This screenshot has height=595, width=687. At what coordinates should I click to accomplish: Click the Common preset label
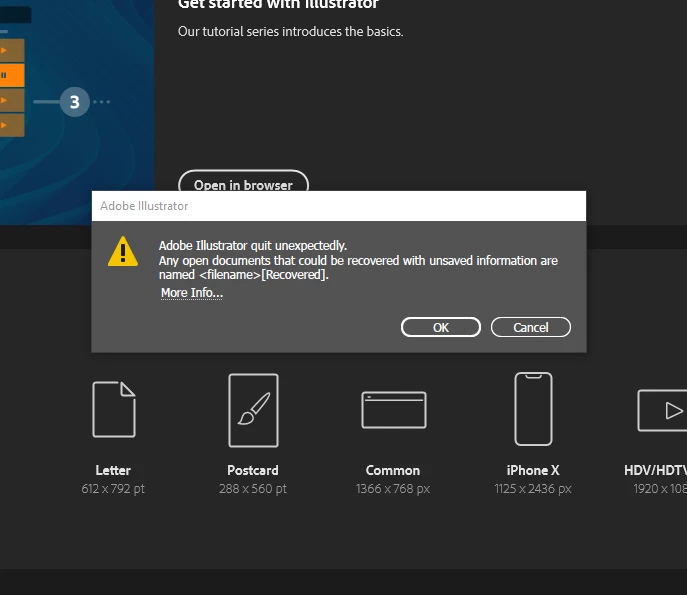click(393, 470)
